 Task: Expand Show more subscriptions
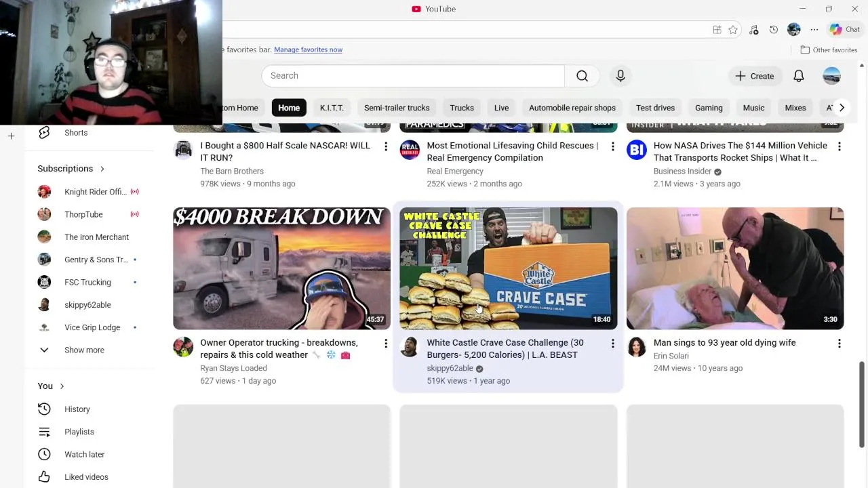[90, 350]
